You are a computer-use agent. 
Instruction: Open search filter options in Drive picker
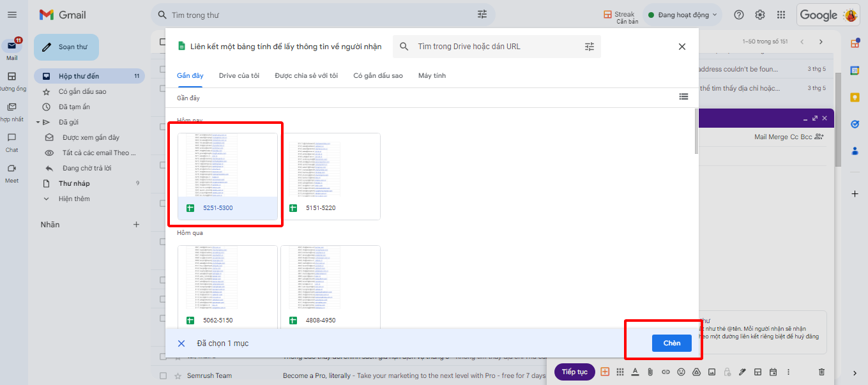point(589,47)
